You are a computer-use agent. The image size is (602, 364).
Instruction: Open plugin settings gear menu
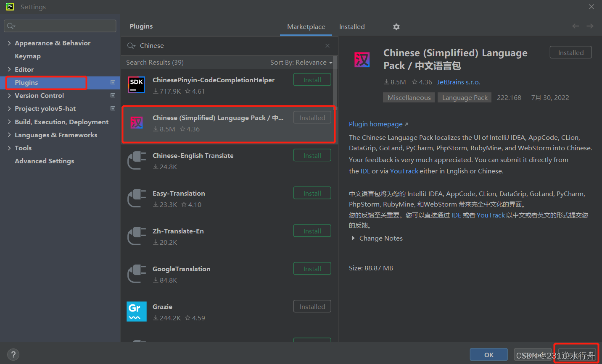pyautogui.click(x=396, y=27)
